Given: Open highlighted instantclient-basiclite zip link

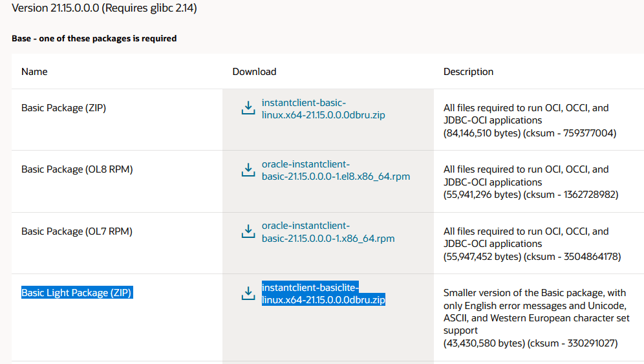Looking at the screenshot, I should 323,294.
